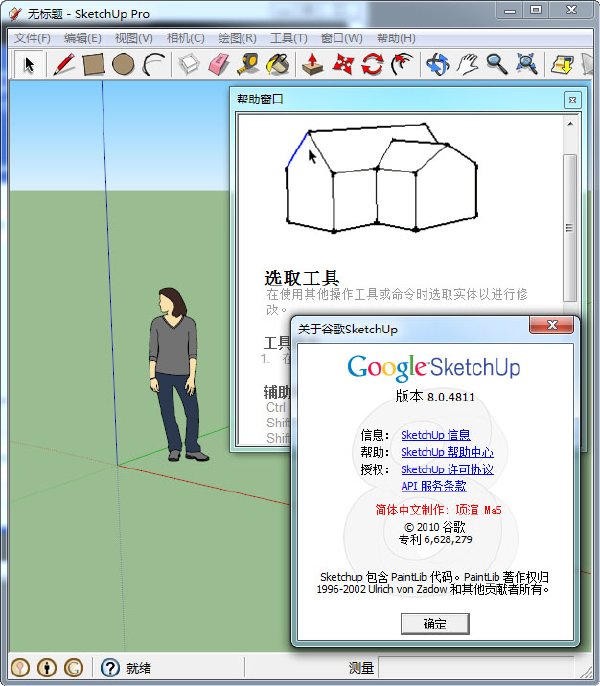The width and height of the screenshot is (600, 686).
Task: Click the 帮助窗口 scrollbar up arrow
Action: point(570,124)
